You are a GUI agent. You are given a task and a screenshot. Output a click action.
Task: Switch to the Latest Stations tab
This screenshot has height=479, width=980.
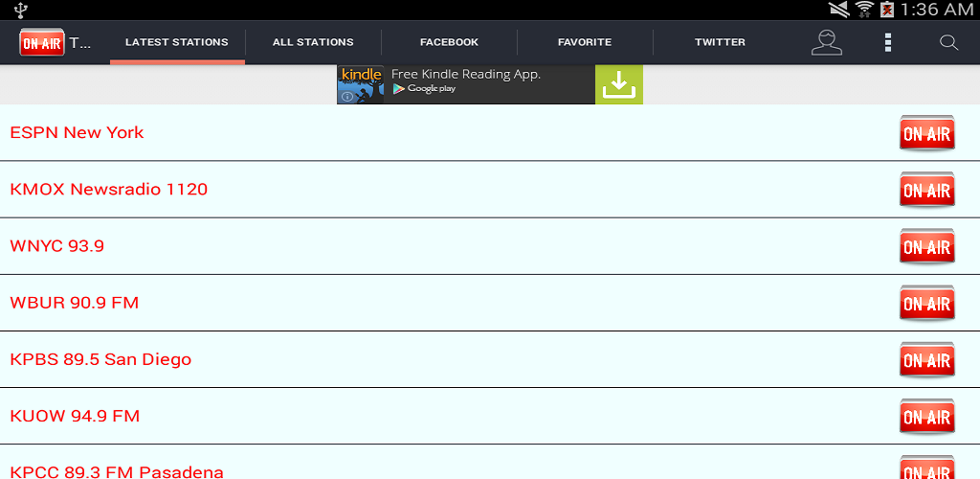177,42
